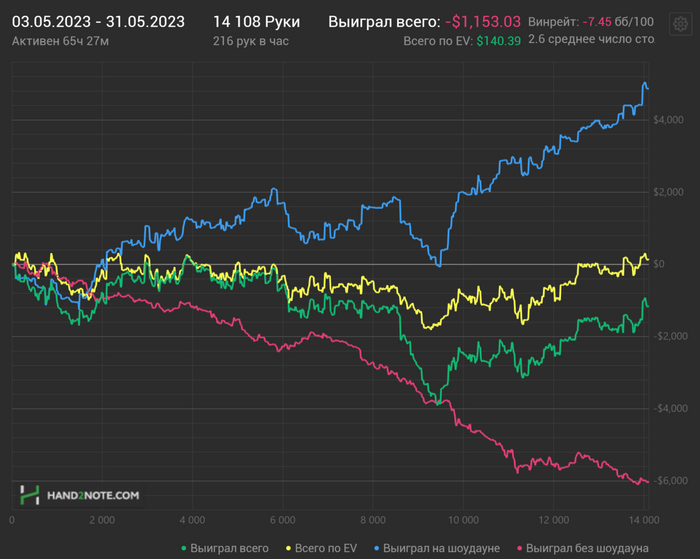Image resolution: width=700 pixels, height=559 pixels.
Task: Click the "Активен 65ч 27м" text
Action: click(60, 41)
